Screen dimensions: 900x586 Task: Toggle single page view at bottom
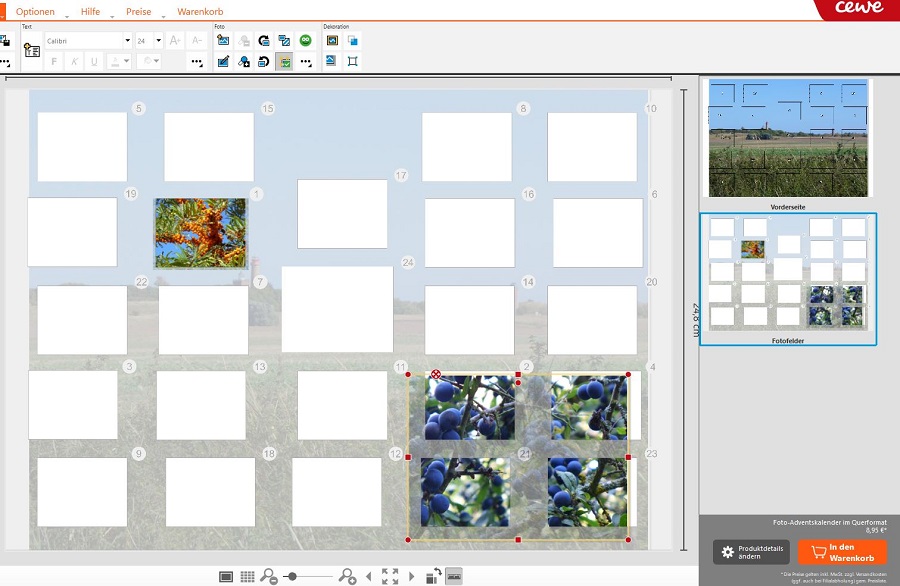(x=226, y=577)
